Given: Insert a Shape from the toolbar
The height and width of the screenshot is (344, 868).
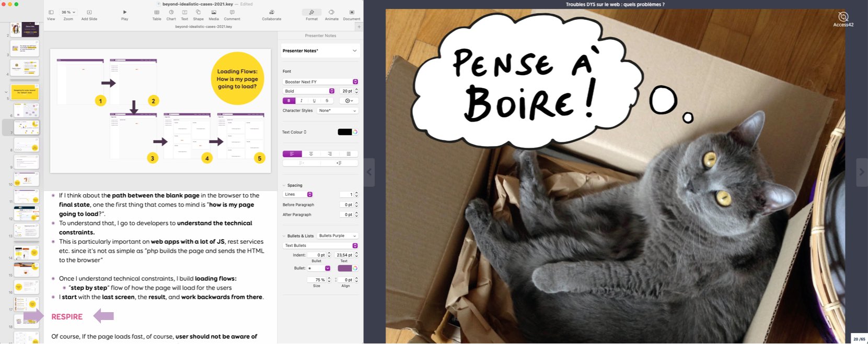Looking at the screenshot, I should point(198,13).
